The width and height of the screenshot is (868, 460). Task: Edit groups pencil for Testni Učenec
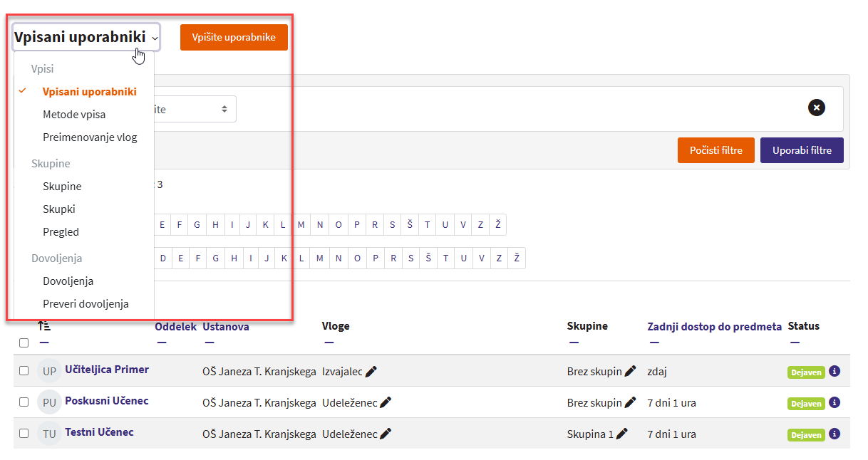[x=621, y=434]
